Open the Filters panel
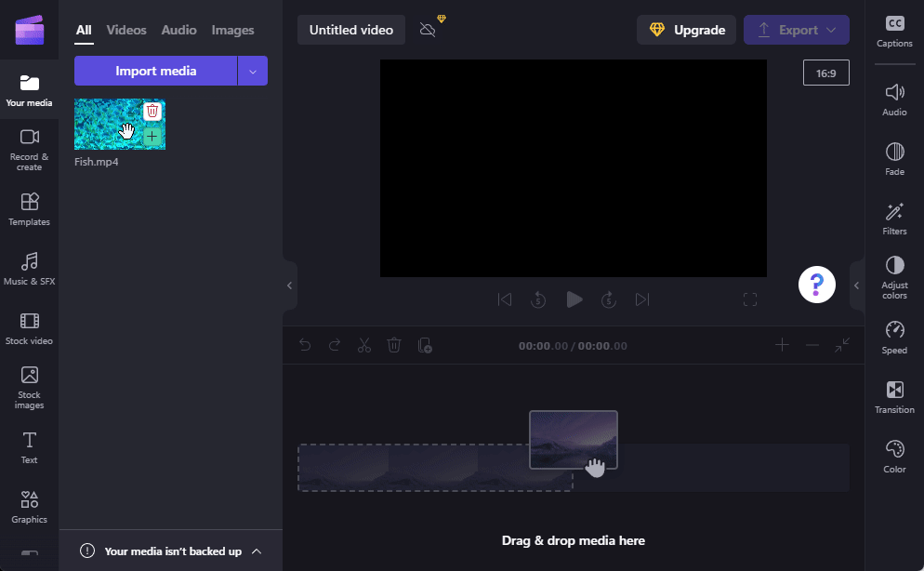924x571 pixels. click(x=894, y=218)
